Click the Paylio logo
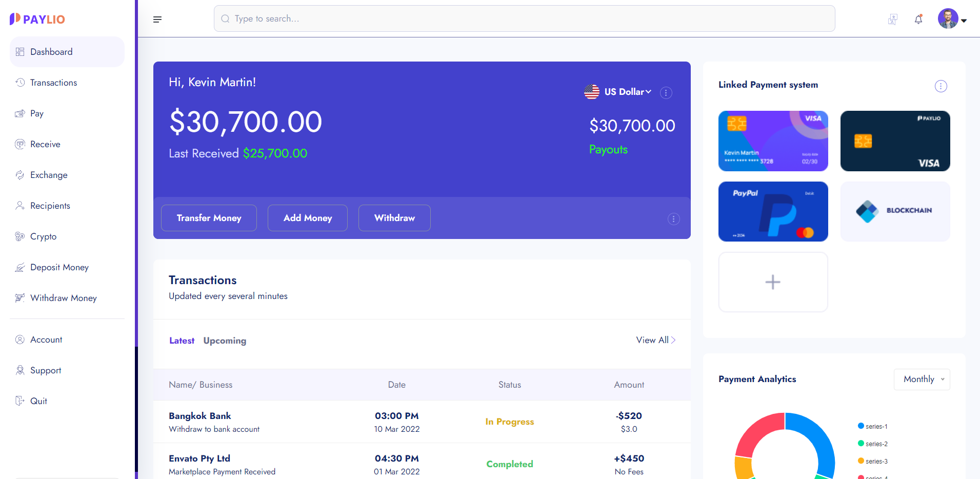 (x=37, y=19)
